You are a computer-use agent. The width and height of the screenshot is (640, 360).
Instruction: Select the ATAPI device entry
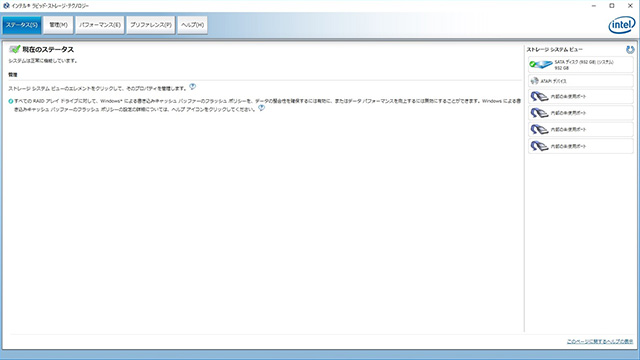point(581,81)
